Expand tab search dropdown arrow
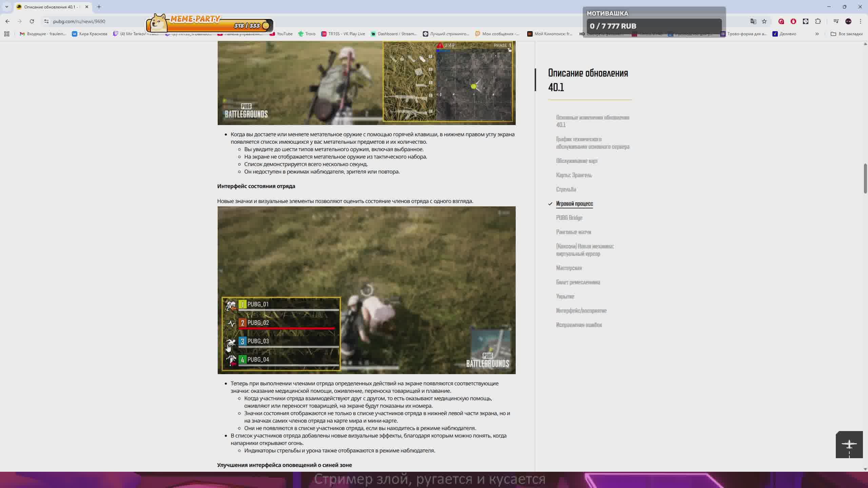The height and width of the screenshot is (488, 868). click(x=7, y=7)
